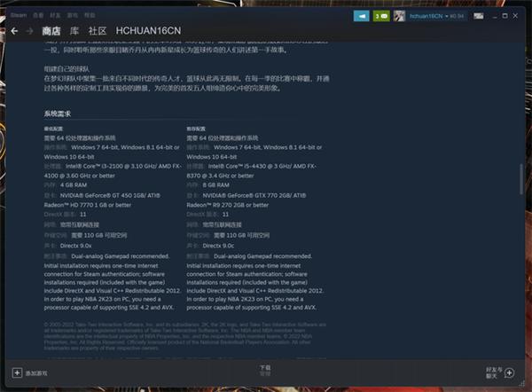Open the blue megaphone announcements icon
This screenshot has width=532, height=392.
pyautogui.click(x=362, y=16)
